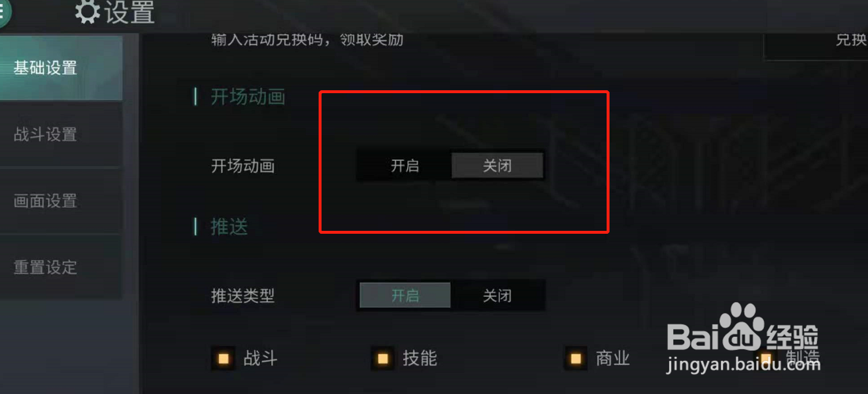Go to the 重置设定 tab
The height and width of the screenshot is (394, 868).
pos(60,267)
